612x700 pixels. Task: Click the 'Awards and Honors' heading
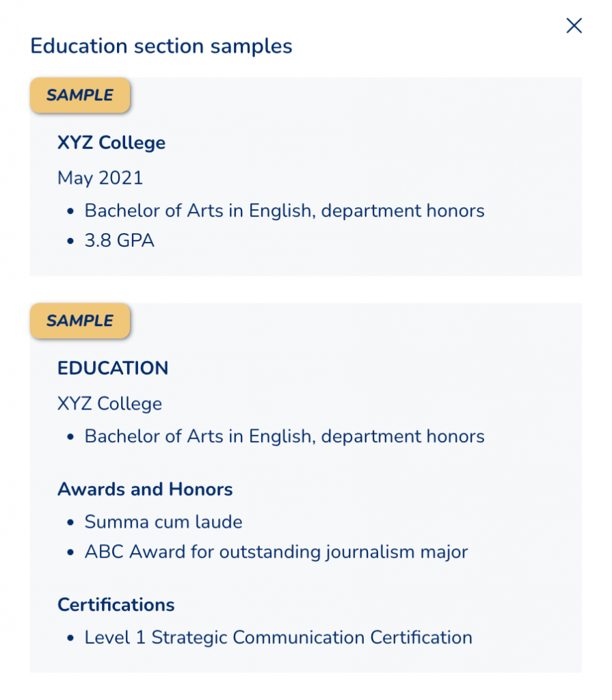145,489
